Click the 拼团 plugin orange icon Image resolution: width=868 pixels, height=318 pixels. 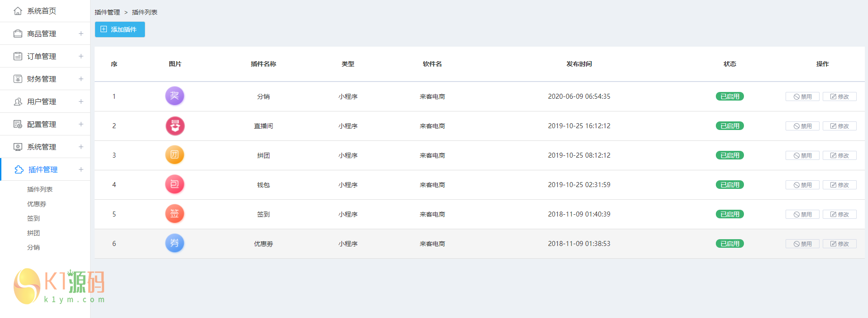(x=175, y=155)
